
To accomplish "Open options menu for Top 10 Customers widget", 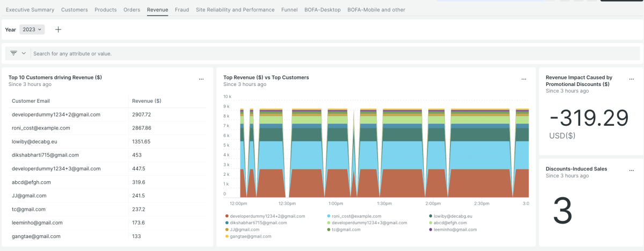I will point(201,79).
